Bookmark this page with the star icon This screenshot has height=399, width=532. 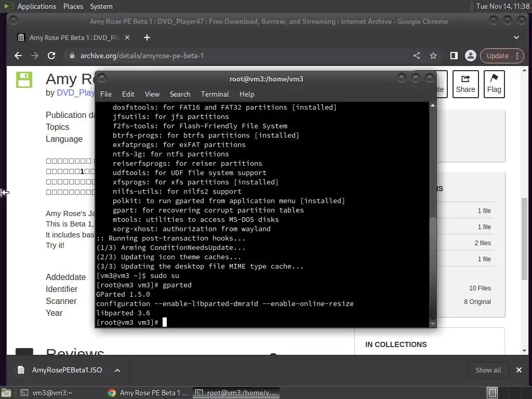point(433,56)
